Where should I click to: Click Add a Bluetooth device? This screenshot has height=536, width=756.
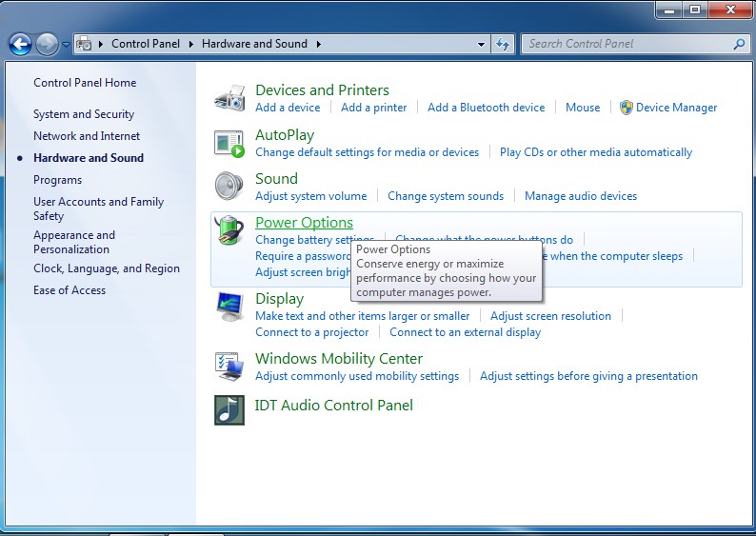click(x=486, y=108)
